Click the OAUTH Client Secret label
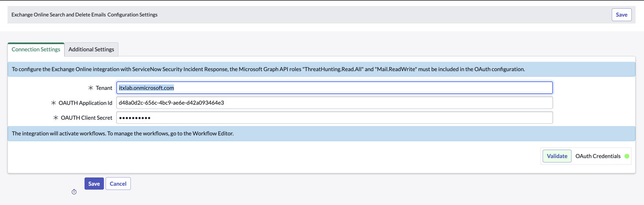644x205 pixels. 86,118
